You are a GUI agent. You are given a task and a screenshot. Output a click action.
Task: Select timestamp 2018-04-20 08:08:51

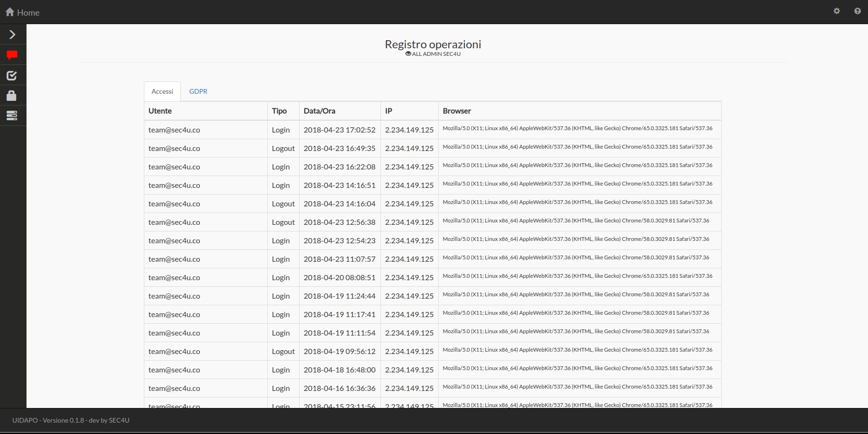[339, 277]
